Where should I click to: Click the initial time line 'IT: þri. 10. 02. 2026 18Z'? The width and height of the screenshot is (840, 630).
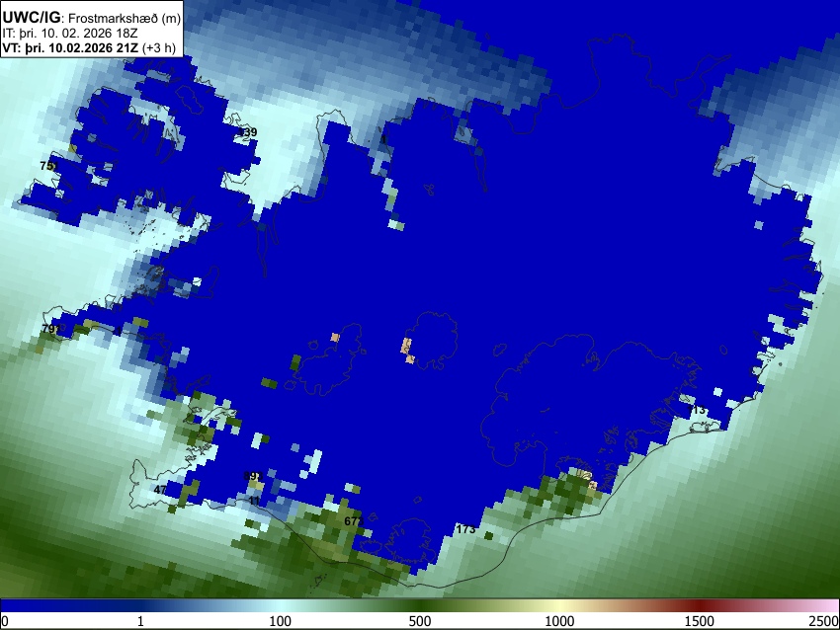(70, 34)
